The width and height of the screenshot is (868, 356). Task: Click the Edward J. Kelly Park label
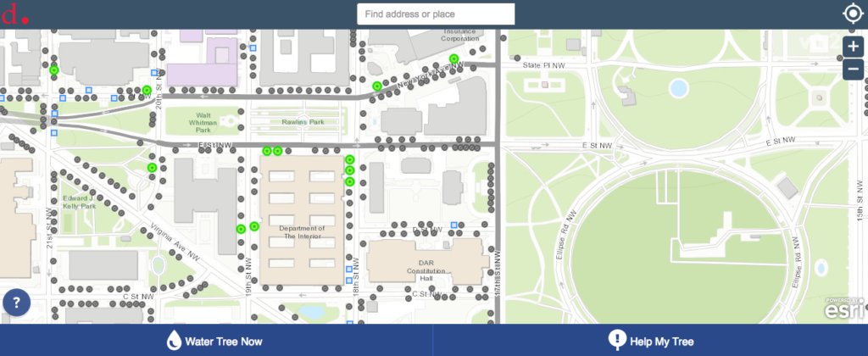[x=79, y=202]
